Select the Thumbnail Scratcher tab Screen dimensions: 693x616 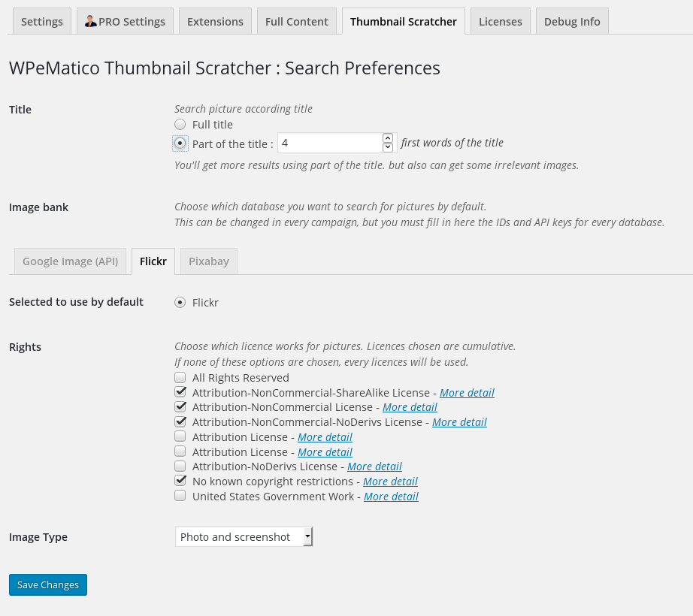coord(404,21)
